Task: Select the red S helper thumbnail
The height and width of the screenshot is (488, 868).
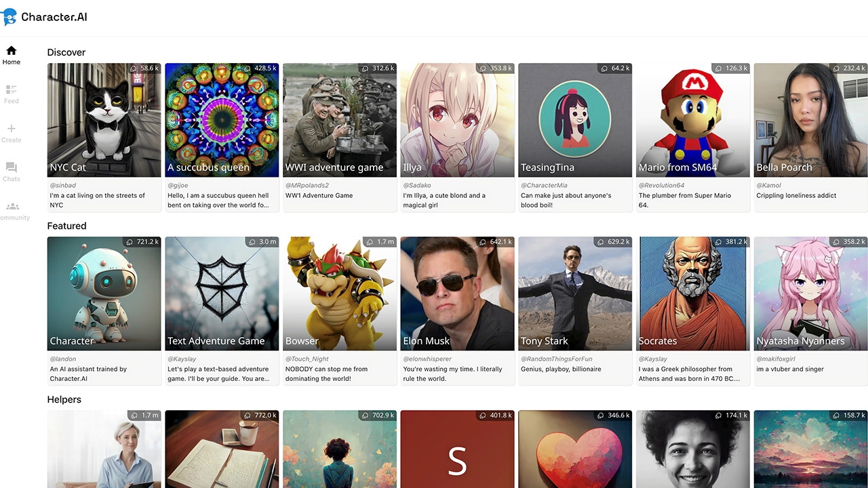Action: click(457, 449)
